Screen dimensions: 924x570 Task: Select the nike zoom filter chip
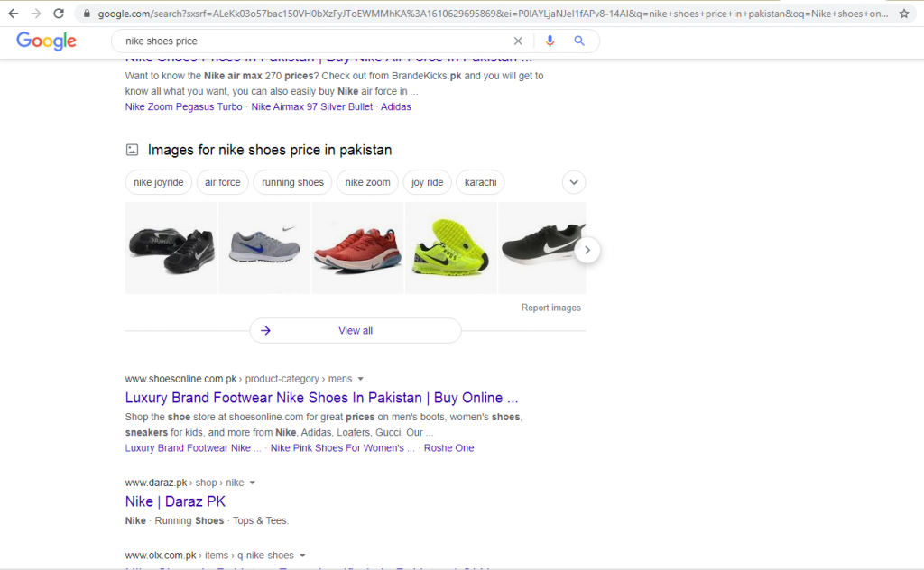click(368, 182)
